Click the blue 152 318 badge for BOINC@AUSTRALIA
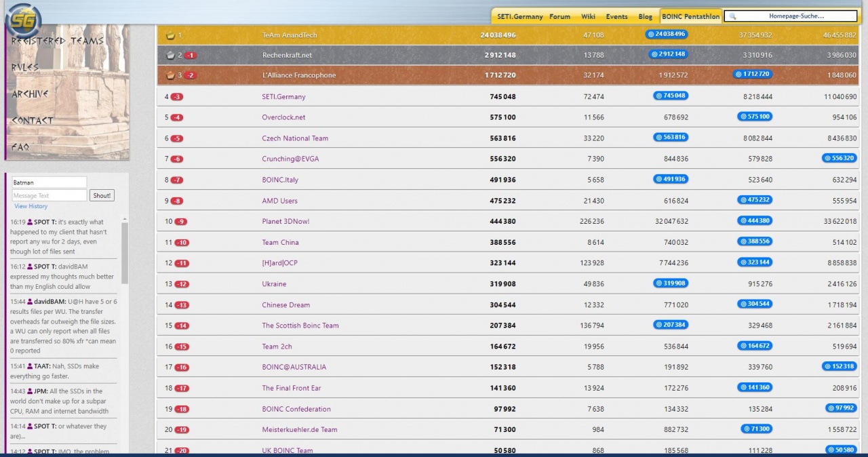This screenshot has height=457, width=868. point(840,366)
